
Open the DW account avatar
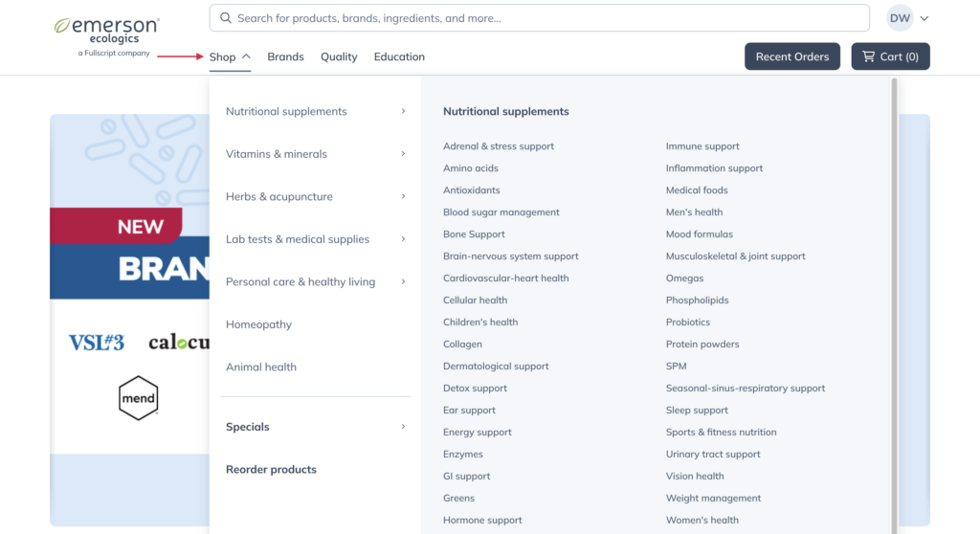tap(900, 18)
